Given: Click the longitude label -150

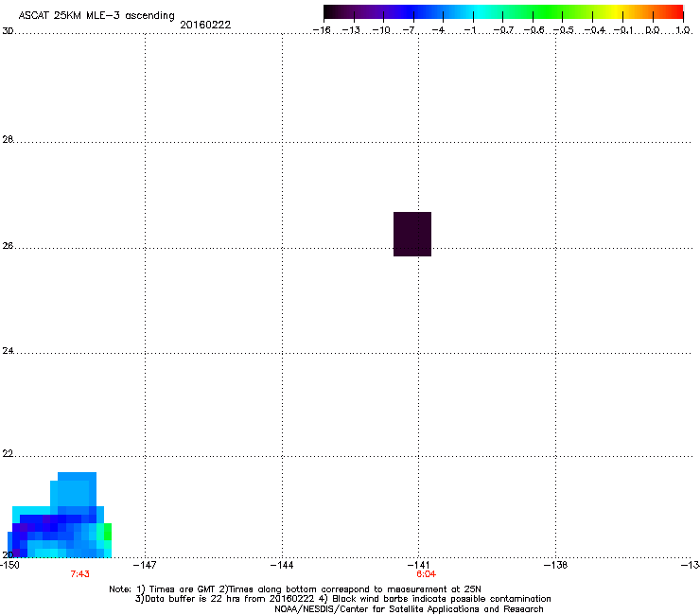Looking at the screenshot, I should point(9,565).
